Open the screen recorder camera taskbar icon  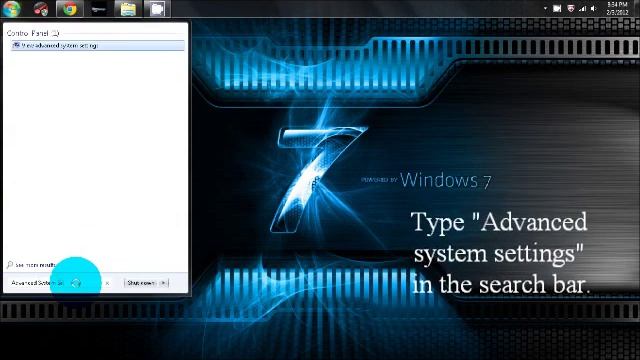tap(157, 9)
